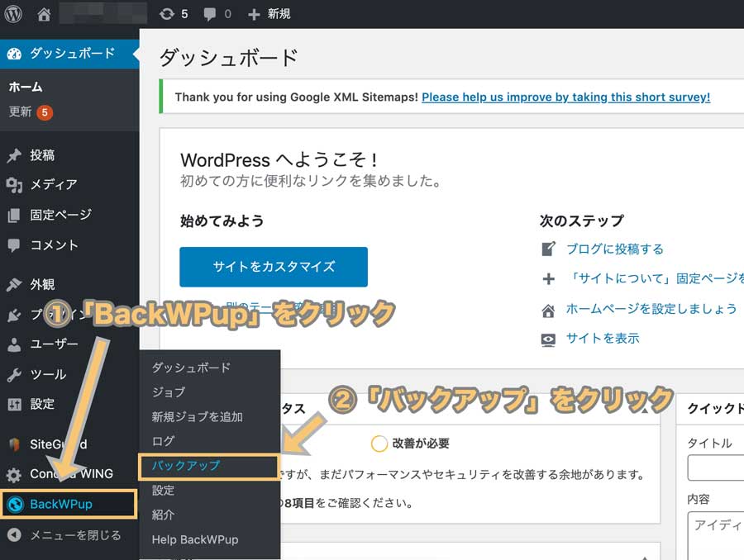Viewport: 744px width, 560px height.
Task: Choose 紹介 in BackWPup submenu
Action: click(x=163, y=515)
